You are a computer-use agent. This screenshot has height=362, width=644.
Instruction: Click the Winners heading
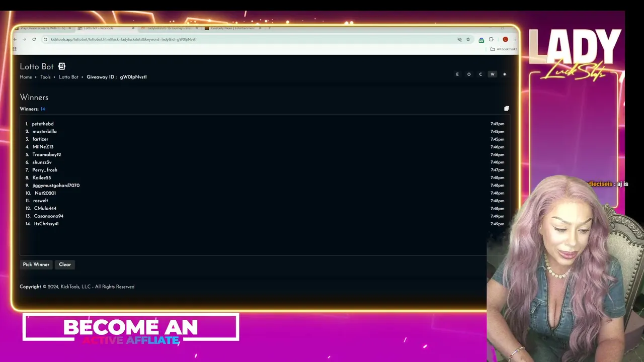tap(34, 98)
